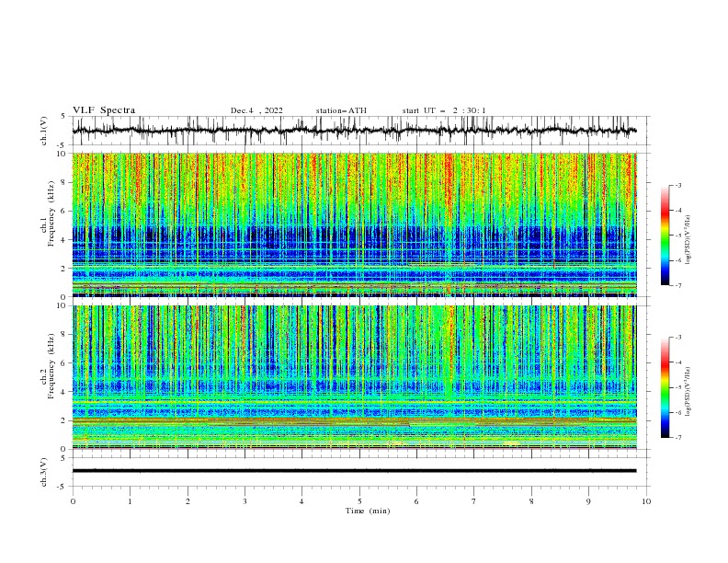Screen dimensions: 728x563
Task: Click the lower PSD color scale bar
Action: 665,387
